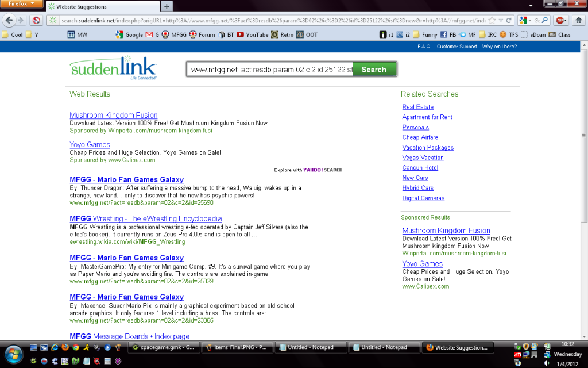Click the Suddenlink search input field

click(270, 70)
